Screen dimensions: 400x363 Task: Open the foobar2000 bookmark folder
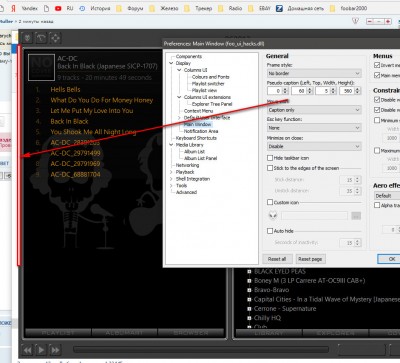[x=332, y=9]
